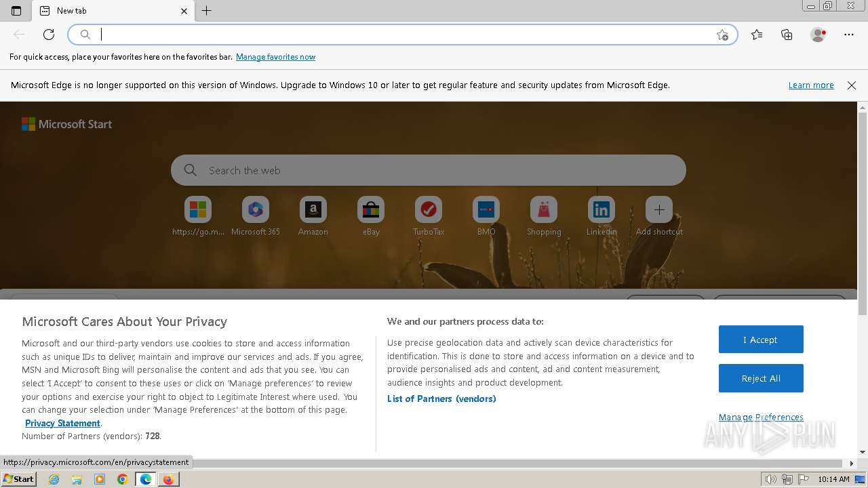Screen dimensions: 868x488
Task: Open the BMO shortcut tile
Action: click(486, 216)
